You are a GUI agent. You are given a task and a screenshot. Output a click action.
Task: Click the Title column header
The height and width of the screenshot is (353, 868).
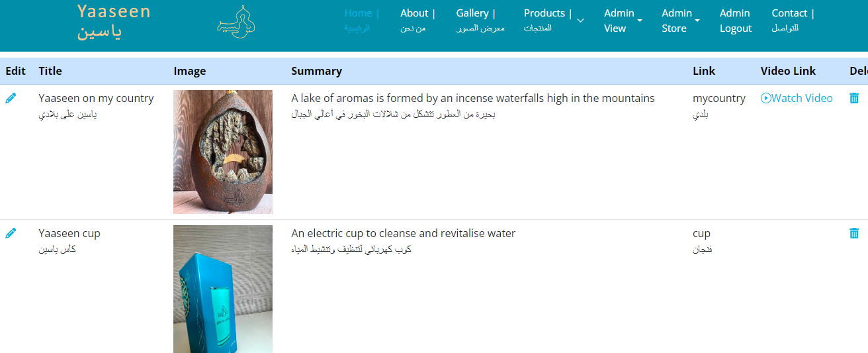pyautogui.click(x=50, y=71)
